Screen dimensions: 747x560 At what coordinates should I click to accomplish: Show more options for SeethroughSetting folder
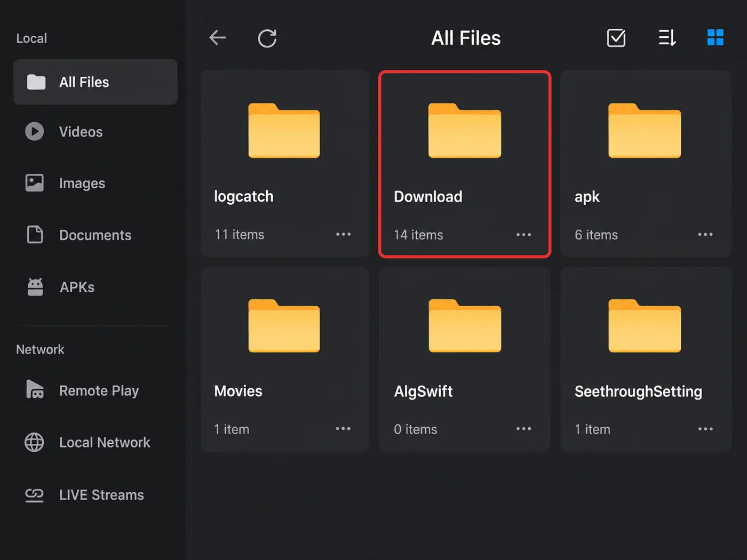pos(705,429)
